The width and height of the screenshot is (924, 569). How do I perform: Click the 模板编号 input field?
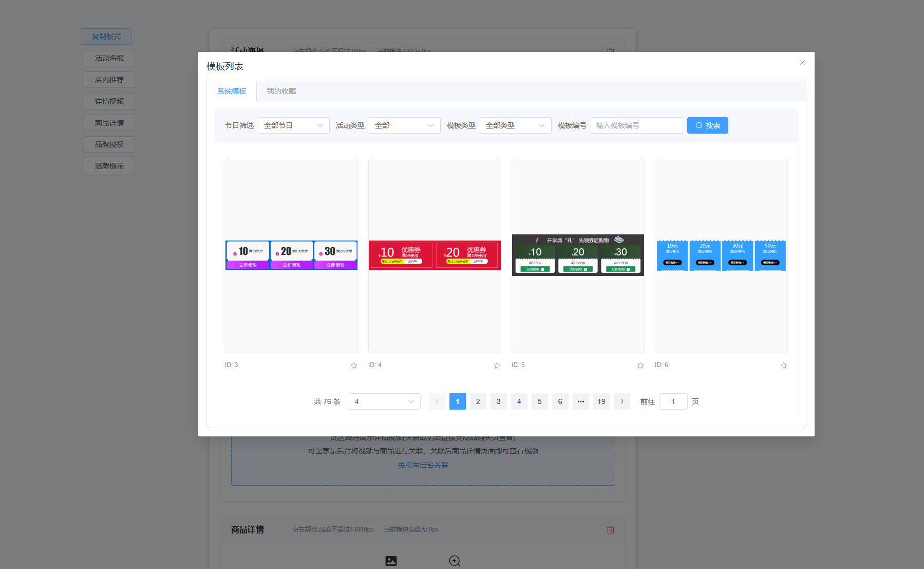tap(636, 125)
